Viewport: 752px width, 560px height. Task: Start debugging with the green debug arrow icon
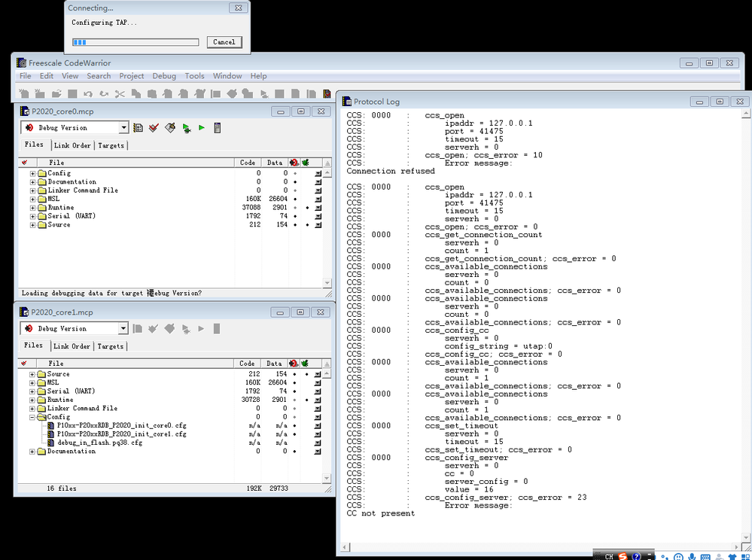(187, 127)
